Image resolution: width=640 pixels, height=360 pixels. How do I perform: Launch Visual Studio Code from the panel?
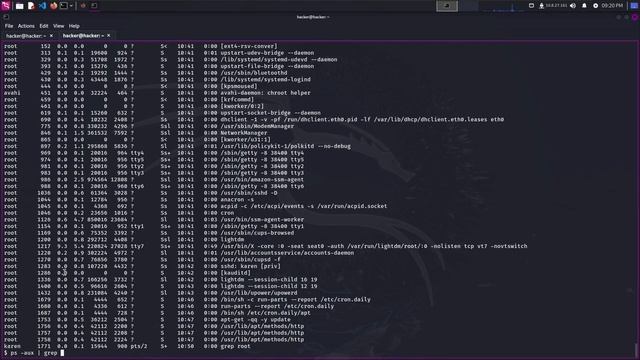42,6
